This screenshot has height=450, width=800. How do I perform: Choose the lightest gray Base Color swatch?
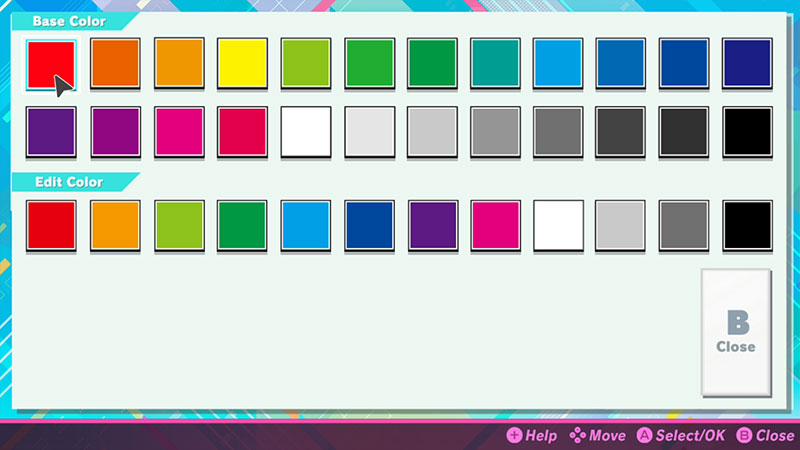(369, 132)
